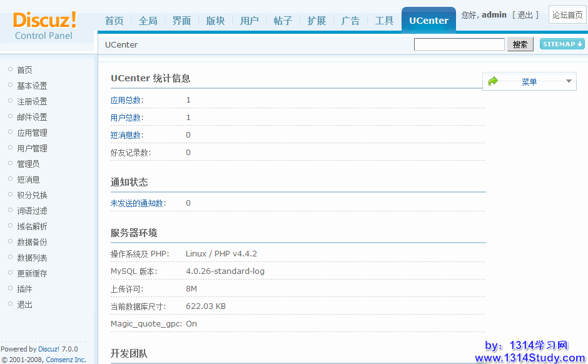
Task: Click the 应用总数 statistics link
Action: click(x=126, y=100)
